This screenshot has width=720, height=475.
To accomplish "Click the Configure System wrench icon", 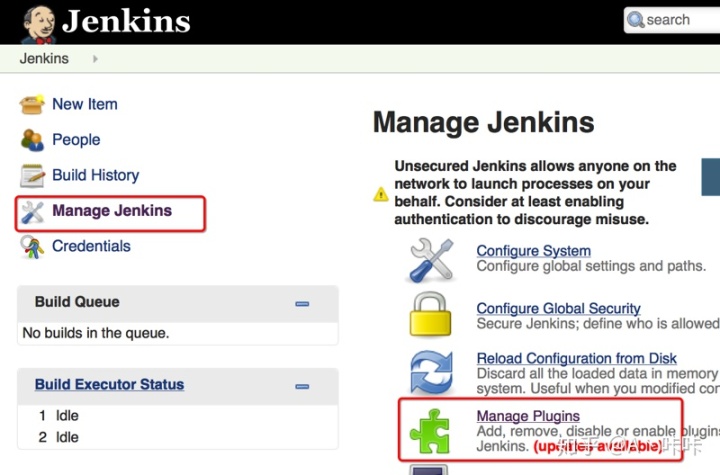I will (x=431, y=260).
